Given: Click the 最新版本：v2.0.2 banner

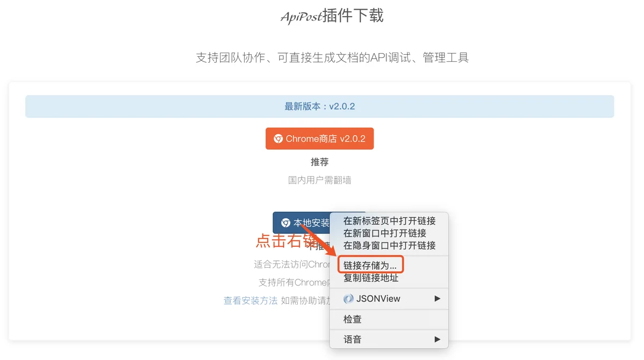Looking at the screenshot, I should [319, 106].
